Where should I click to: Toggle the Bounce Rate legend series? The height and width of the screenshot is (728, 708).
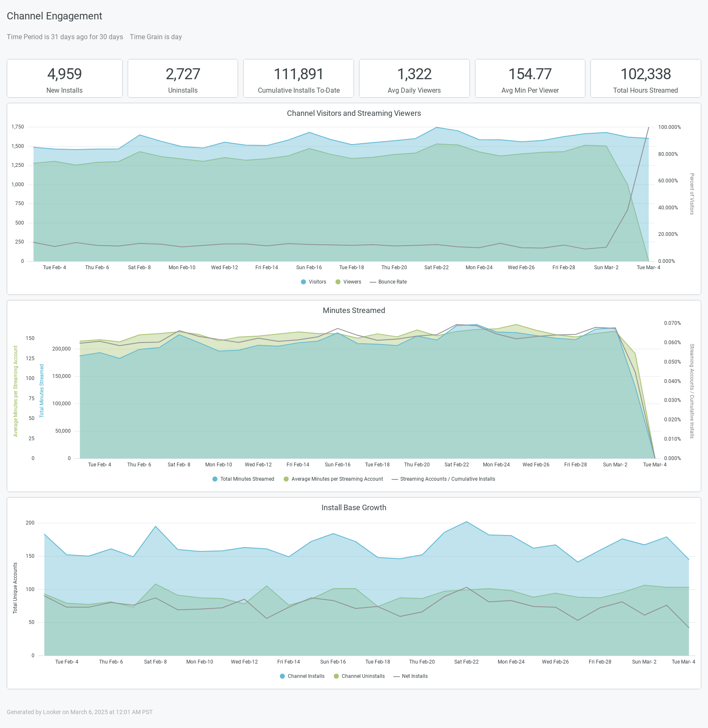[x=388, y=282]
